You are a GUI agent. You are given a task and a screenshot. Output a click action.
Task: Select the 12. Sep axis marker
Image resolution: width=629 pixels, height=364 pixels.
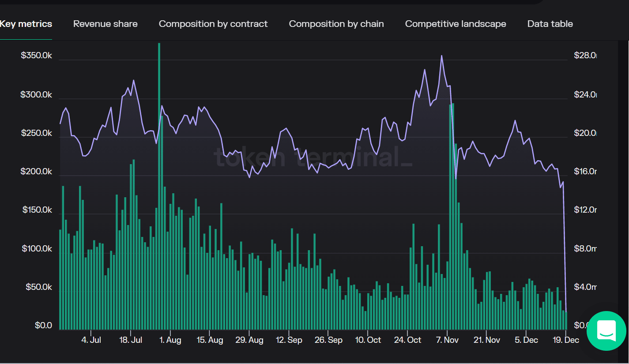[x=289, y=340]
